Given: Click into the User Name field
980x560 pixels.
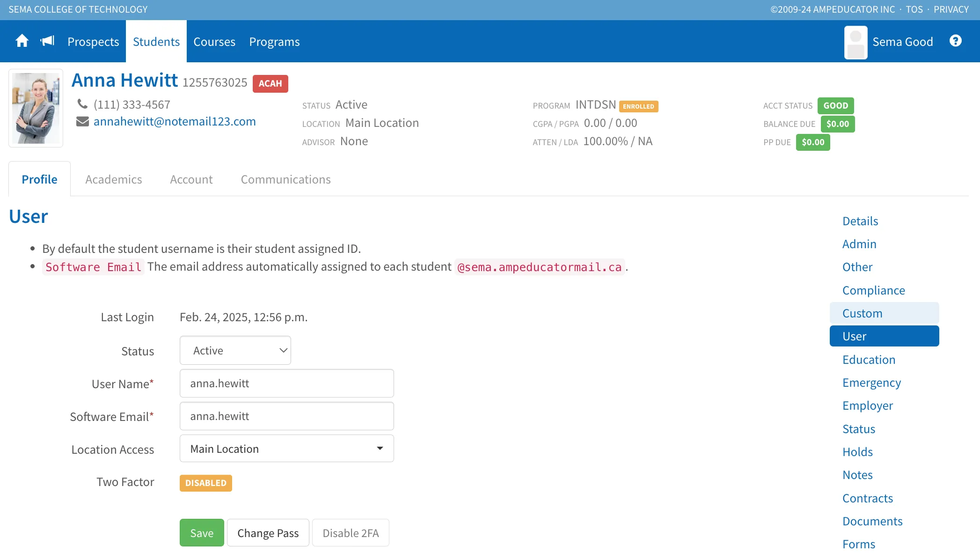Looking at the screenshot, I should tap(287, 383).
